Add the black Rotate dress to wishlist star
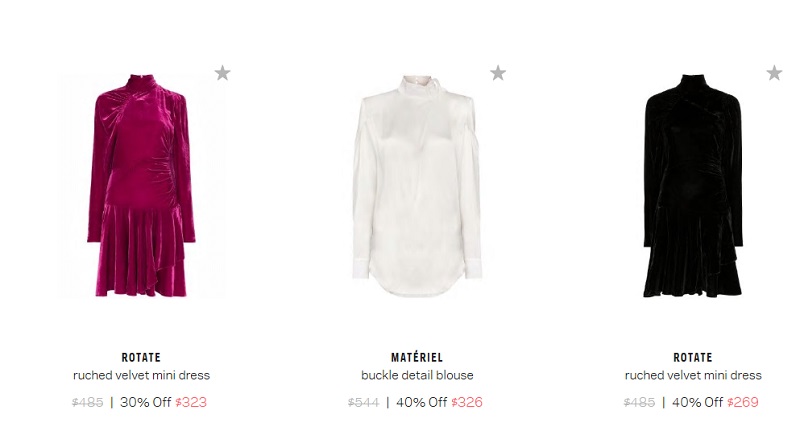 (x=774, y=73)
